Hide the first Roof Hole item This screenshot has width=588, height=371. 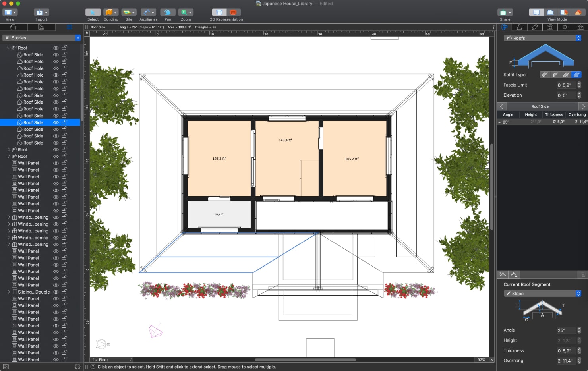[x=56, y=62]
